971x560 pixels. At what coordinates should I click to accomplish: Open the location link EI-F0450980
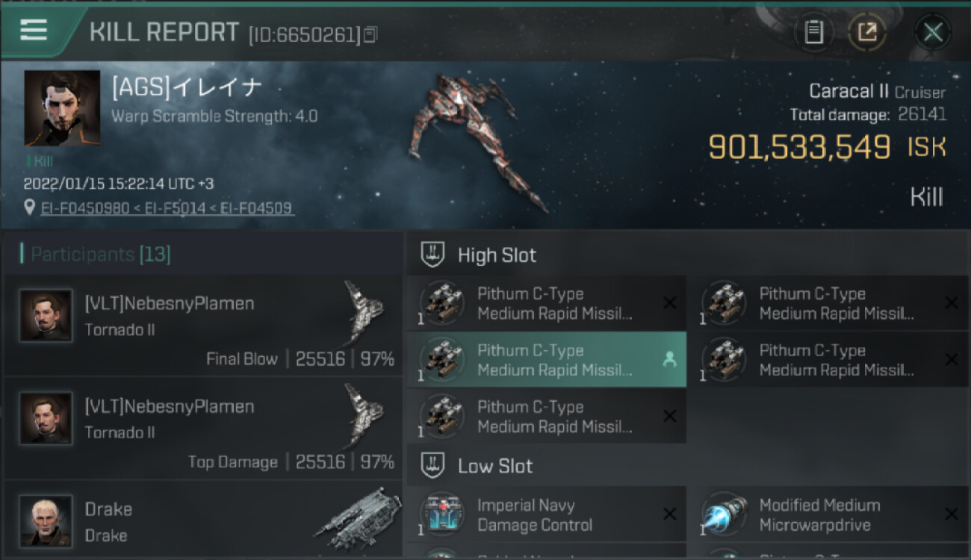click(85, 208)
